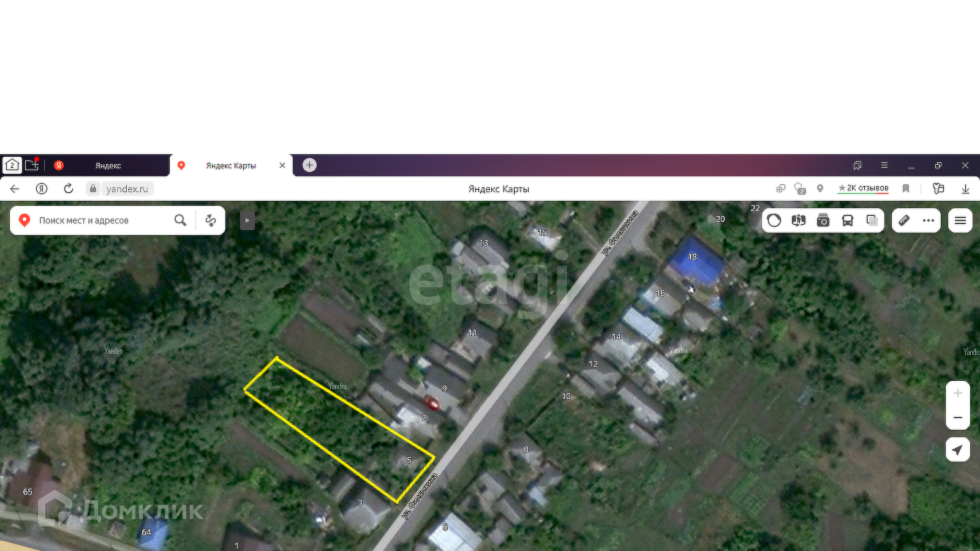Go back to the previous page
This screenshot has height=551, width=980.
[x=15, y=189]
